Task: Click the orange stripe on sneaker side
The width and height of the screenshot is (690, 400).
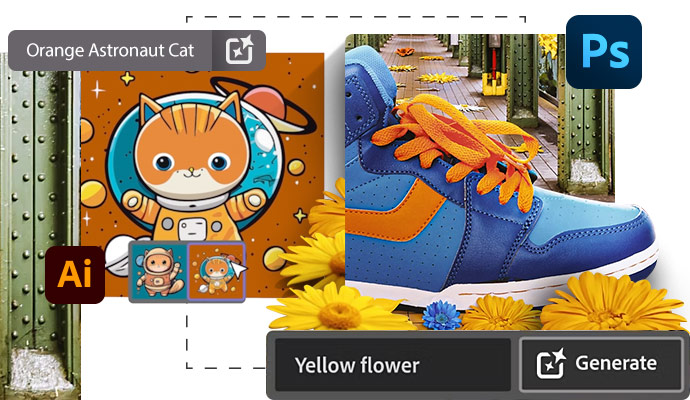Action: click(x=396, y=209)
